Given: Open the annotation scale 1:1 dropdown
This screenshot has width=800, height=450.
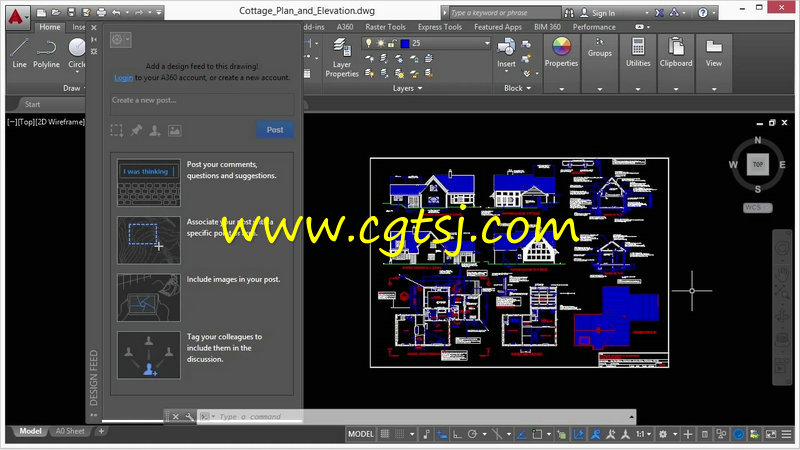Looking at the screenshot, I should [643, 434].
